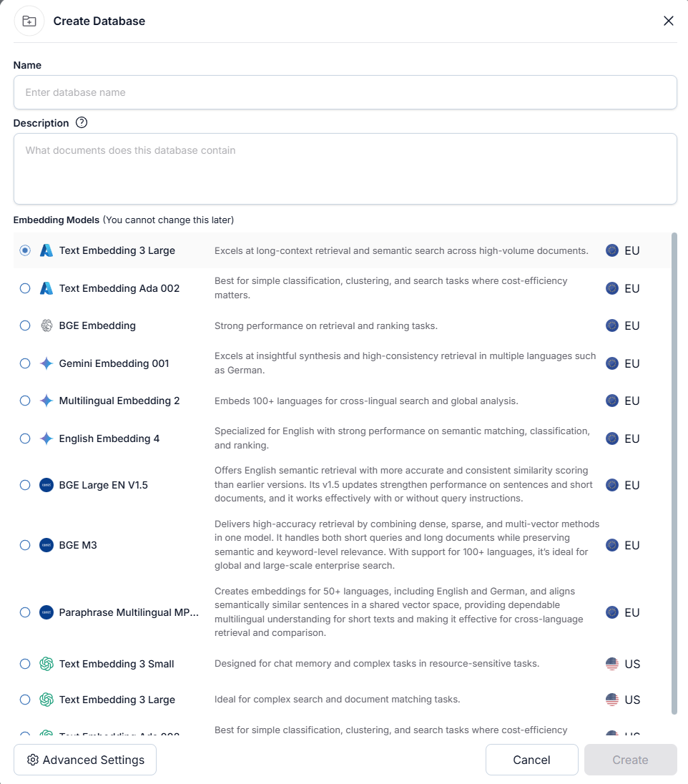Screen dimensions: 688x784
Task: Click the sparkle icon beside Gemini Embedding 001
Action: pyautogui.click(x=46, y=363)
